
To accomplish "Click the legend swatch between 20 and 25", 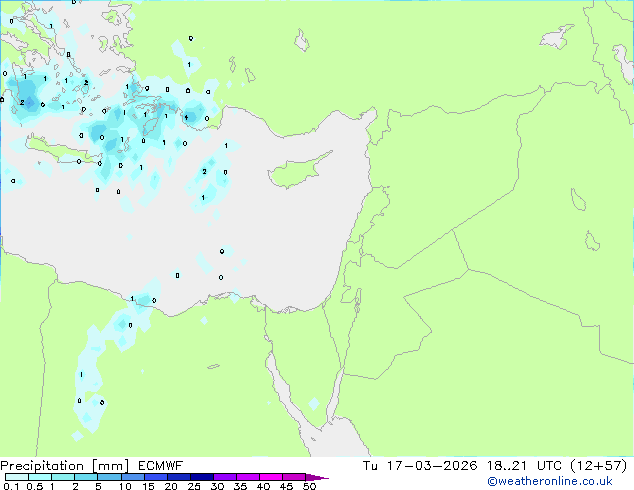I will pos(179,477).
